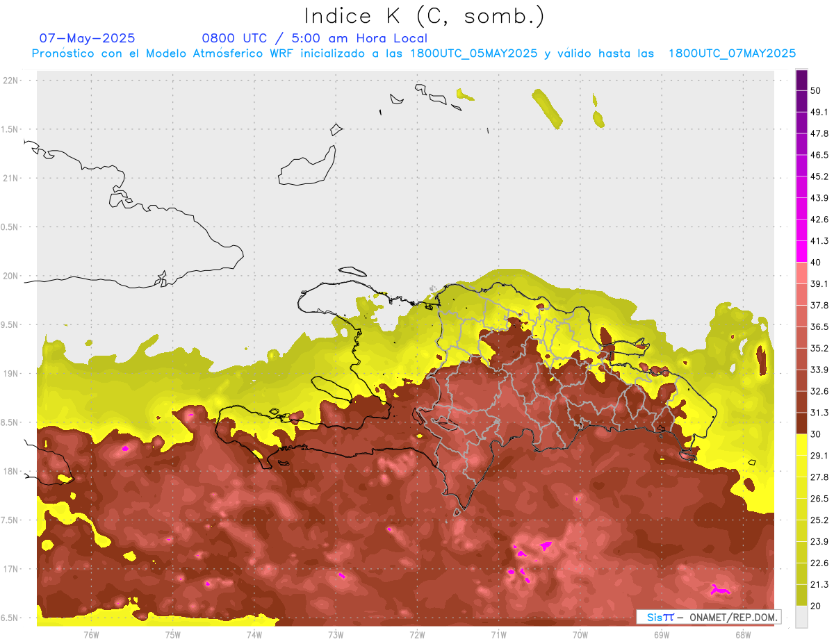
Task: Click the "75W" longitude axis label
Action: [x=172, y=634]
